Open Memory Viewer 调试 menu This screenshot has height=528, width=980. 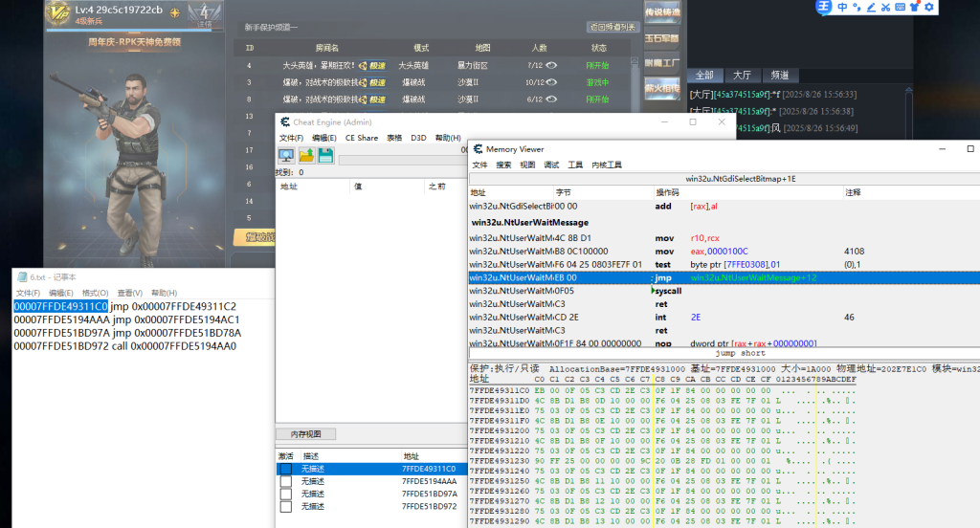point(551,165)
